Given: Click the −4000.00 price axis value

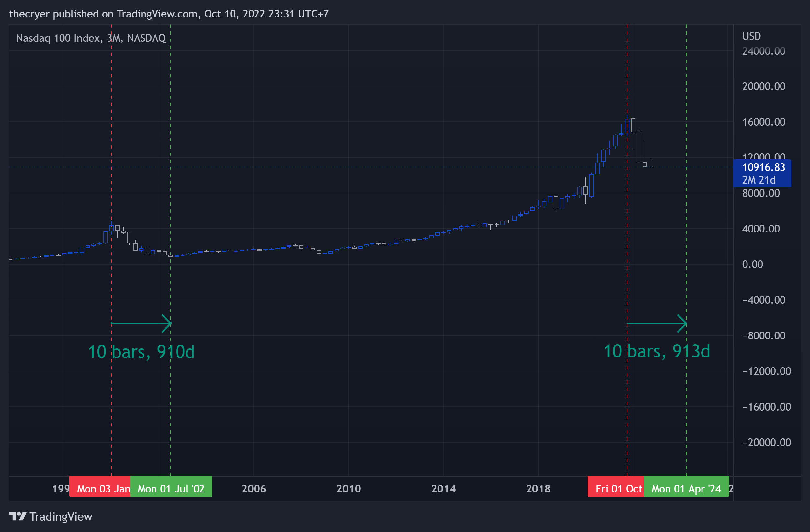Looking at the screenshot, I should click(764, 300).
